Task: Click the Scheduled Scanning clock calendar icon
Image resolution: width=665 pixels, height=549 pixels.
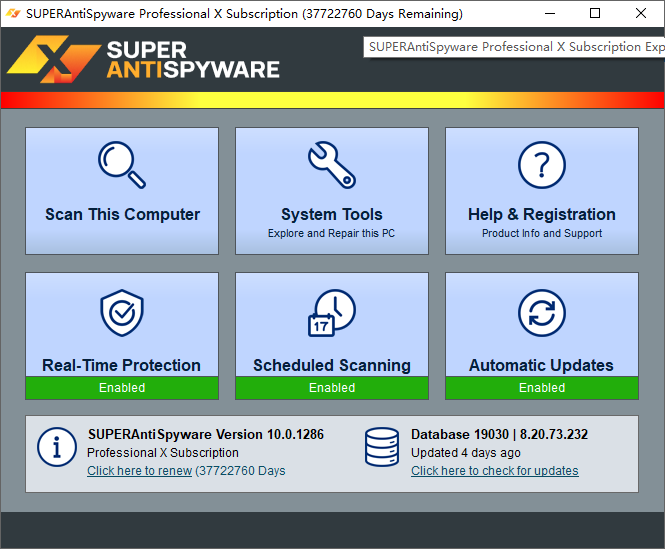Action: 332,313
